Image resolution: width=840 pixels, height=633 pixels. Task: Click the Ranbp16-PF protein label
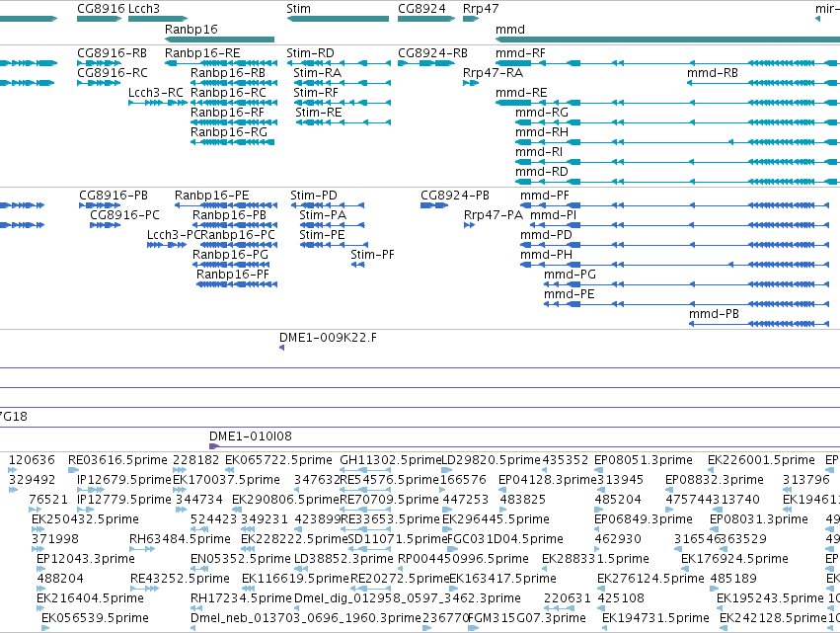click(233, 275)
